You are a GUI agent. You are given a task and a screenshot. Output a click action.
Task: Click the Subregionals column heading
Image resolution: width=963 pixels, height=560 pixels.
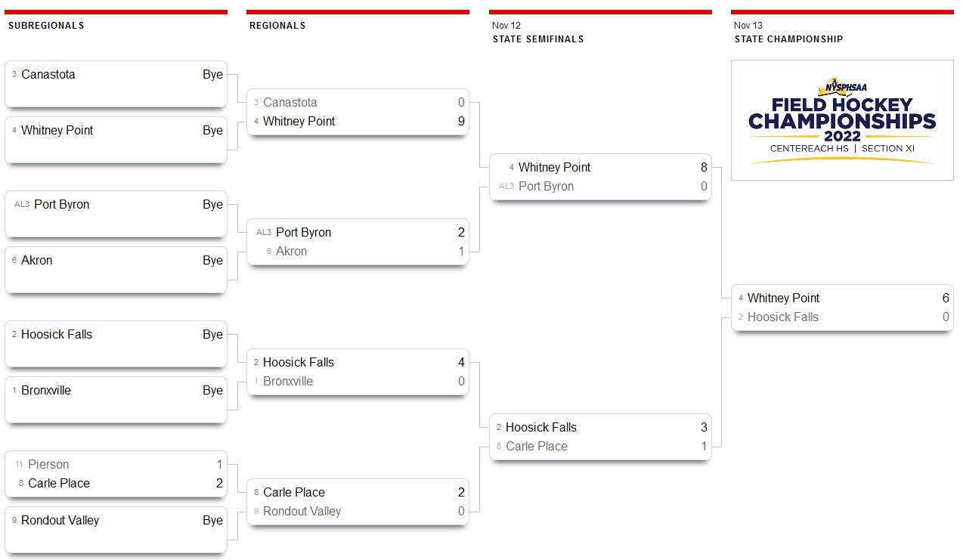coord(46,26)
